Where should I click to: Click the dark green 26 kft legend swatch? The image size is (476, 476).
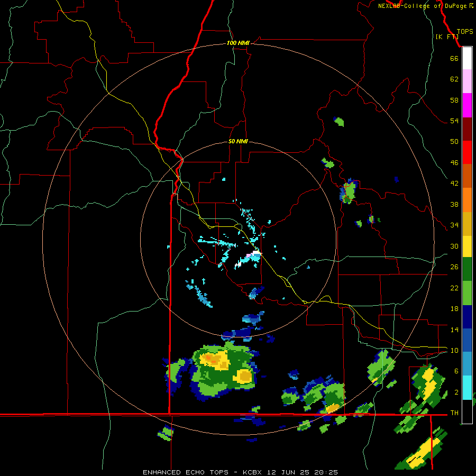tap(467, 269)
